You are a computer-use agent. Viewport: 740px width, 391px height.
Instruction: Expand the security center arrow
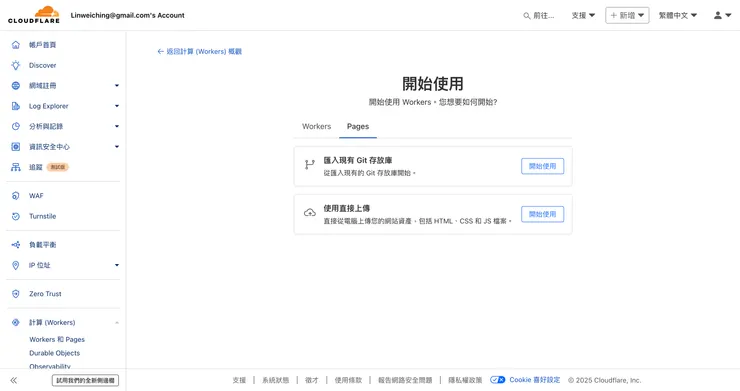[117, 146]
